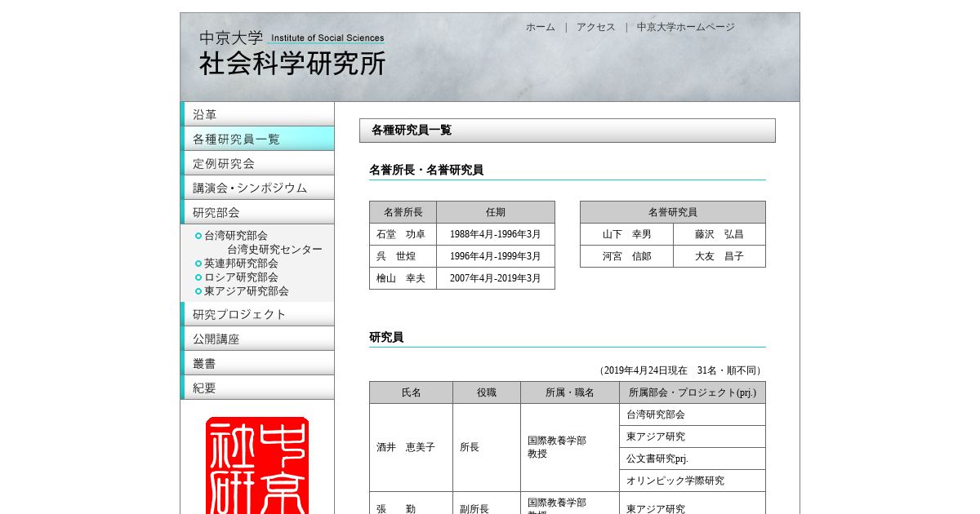Viewport: 980px width, 514px height.
Task: Open the 東アジア研究部会 submenu link
Action: (247, 291)
